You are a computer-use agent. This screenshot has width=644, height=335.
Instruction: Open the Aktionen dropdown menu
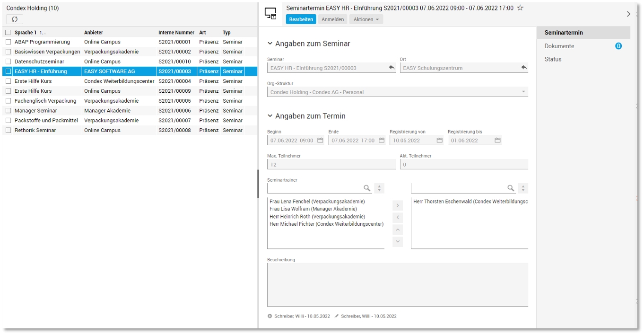(366, 19)
